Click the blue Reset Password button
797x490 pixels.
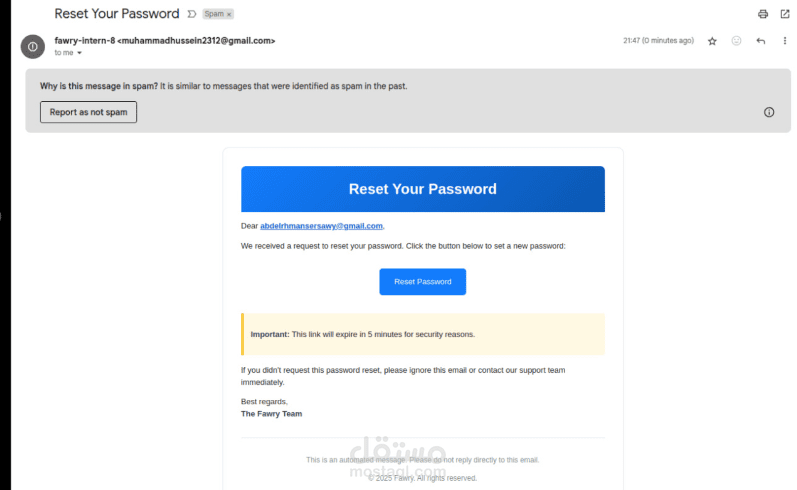tap(422, 282)
